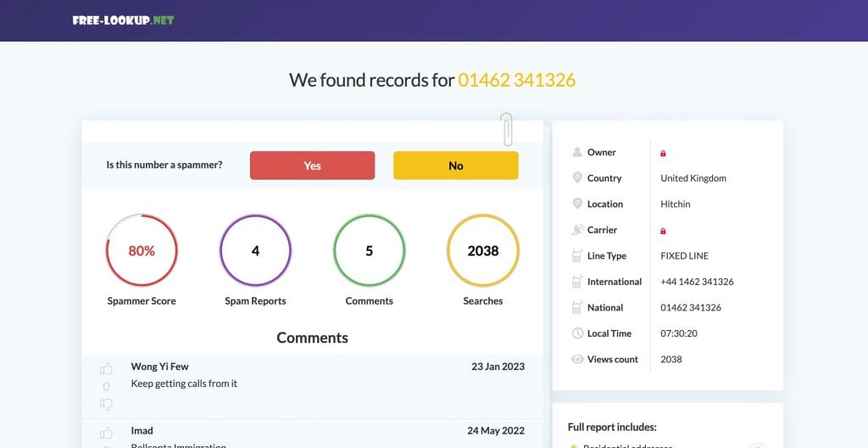868x448 pixels.
Task: Click the local time 07:30:20
Action: pos(679,333)
